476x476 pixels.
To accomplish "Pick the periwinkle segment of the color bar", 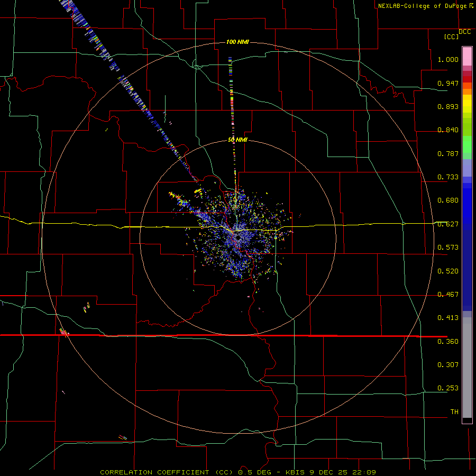I will point(467,168).
